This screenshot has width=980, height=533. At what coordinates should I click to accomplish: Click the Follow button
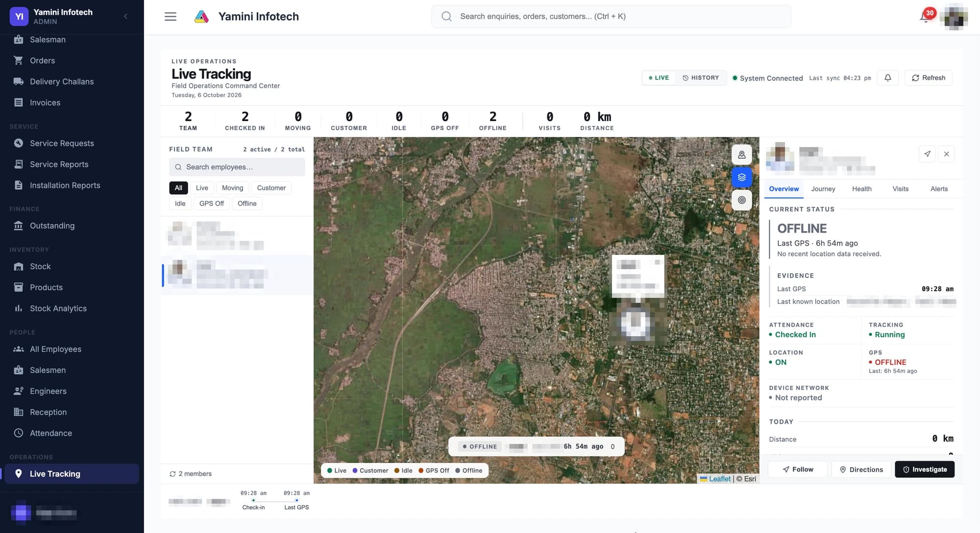click(x=798, y=469)
